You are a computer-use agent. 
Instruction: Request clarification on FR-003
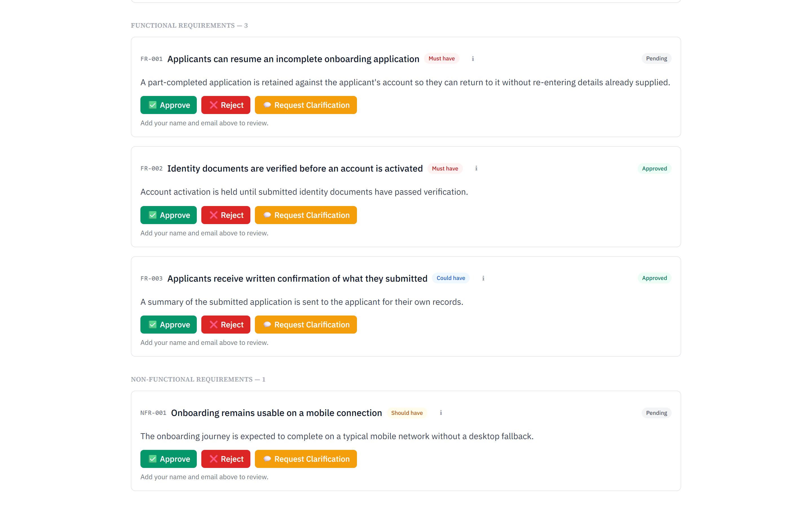pos(306,325)
